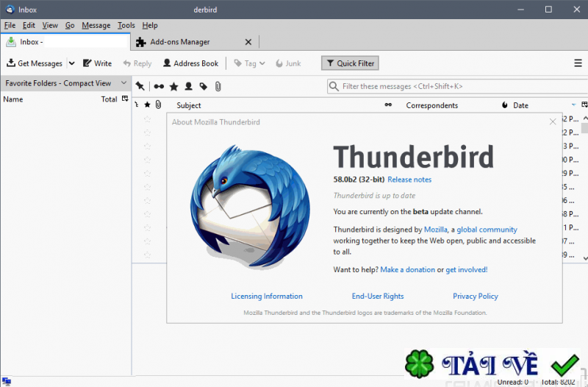588x387 pixels.
Task: Toggle the Quick Filter bar
Action: click(x=350, y=63)
